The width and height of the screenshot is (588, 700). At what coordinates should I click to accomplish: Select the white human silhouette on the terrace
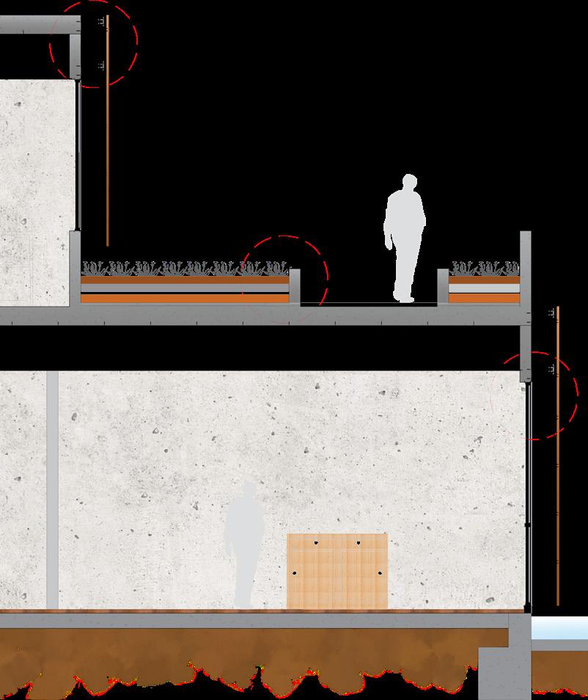404,238
